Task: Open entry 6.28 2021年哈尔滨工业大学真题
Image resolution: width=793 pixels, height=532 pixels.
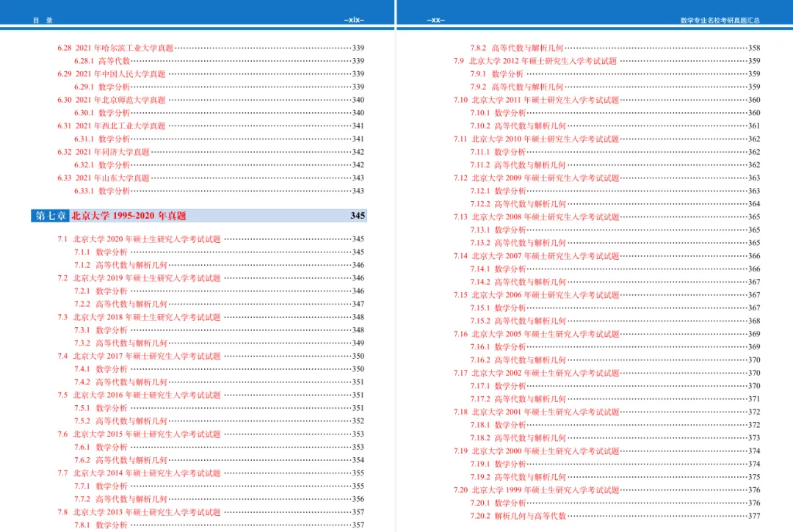Action: (x=211, y=48)
